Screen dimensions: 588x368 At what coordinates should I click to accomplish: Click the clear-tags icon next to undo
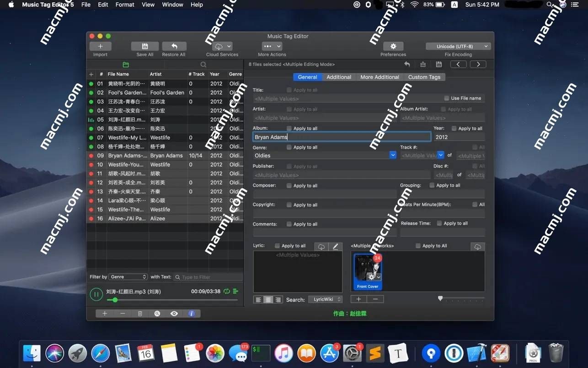423,65
